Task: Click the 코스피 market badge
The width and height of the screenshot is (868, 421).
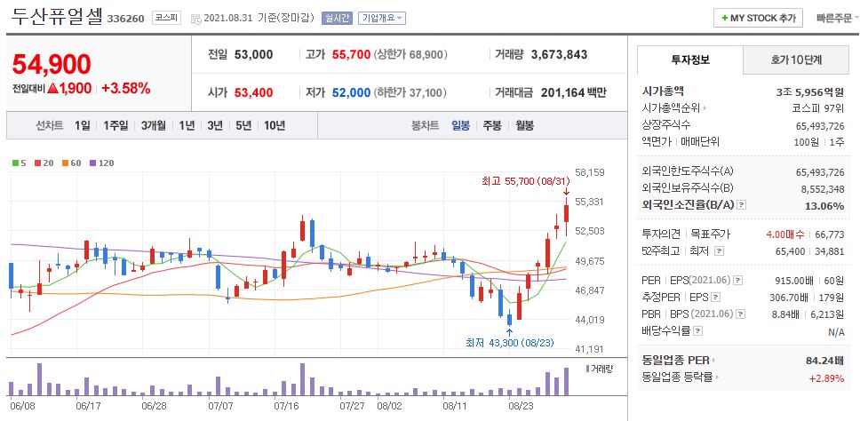Action: (x=167, y=18)
